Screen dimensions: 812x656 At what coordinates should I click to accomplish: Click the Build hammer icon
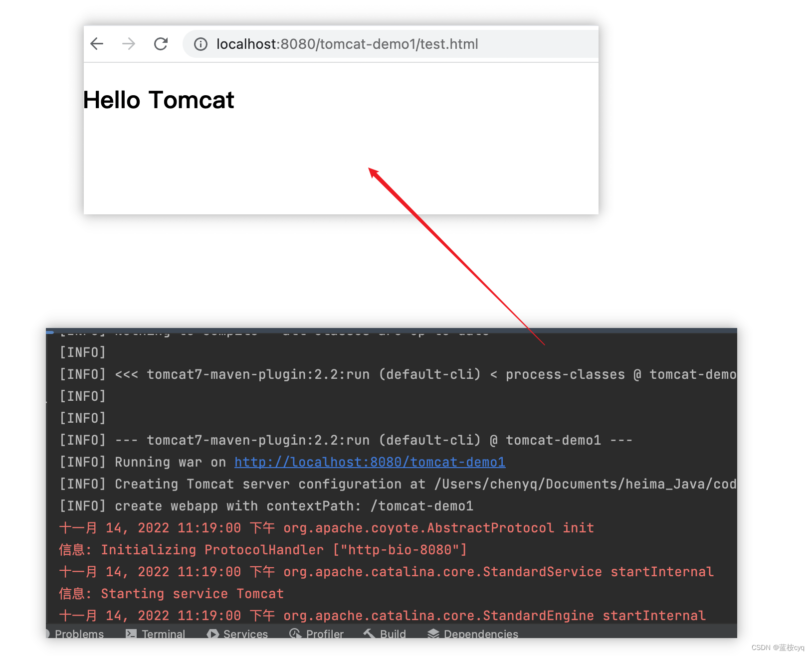pos(369,634)
